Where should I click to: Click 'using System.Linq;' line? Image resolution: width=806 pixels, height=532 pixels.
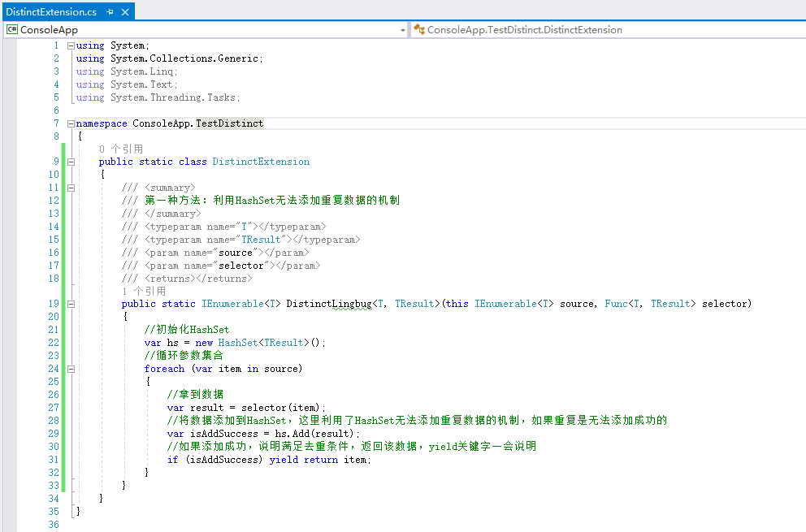tap(127, 71)
